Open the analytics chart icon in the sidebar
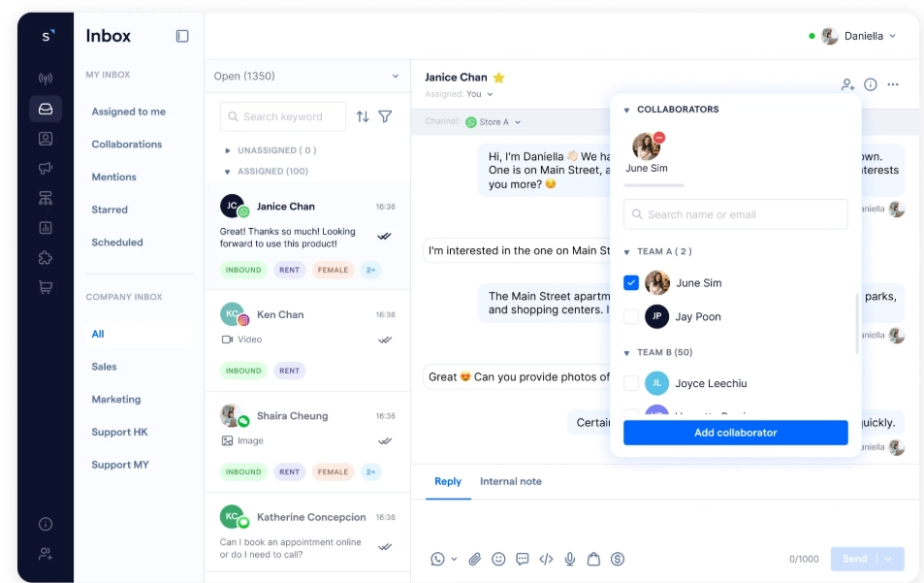The height and width of the screenshot is (583, 924). point(46,228)
